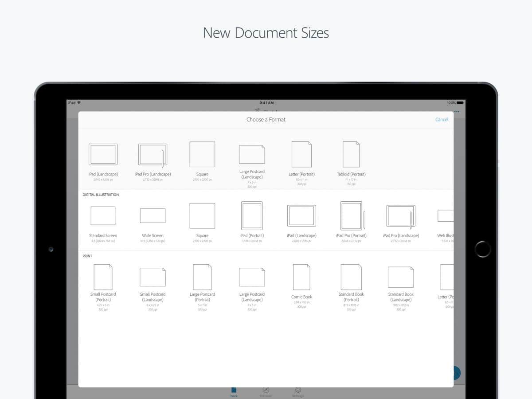Pick the Letter (Portrait) format icon
Image resolution: width=532 pixels, height=399 pixels.
(301, 155)
